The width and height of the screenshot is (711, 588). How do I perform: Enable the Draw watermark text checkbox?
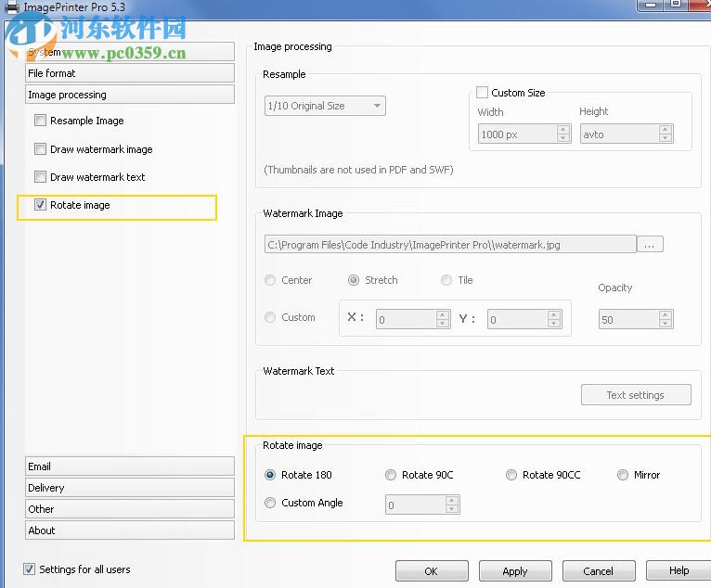pyautogui.click(x=40, y=176)
